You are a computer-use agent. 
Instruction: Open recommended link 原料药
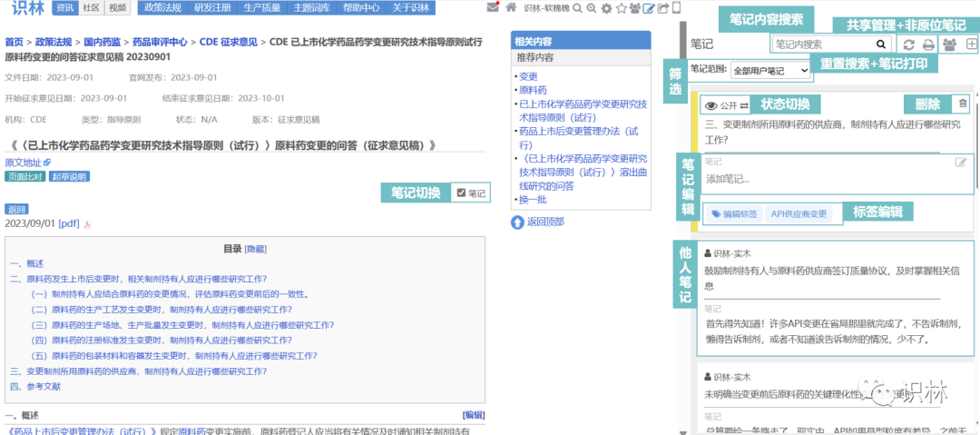[x=534, y=90]
